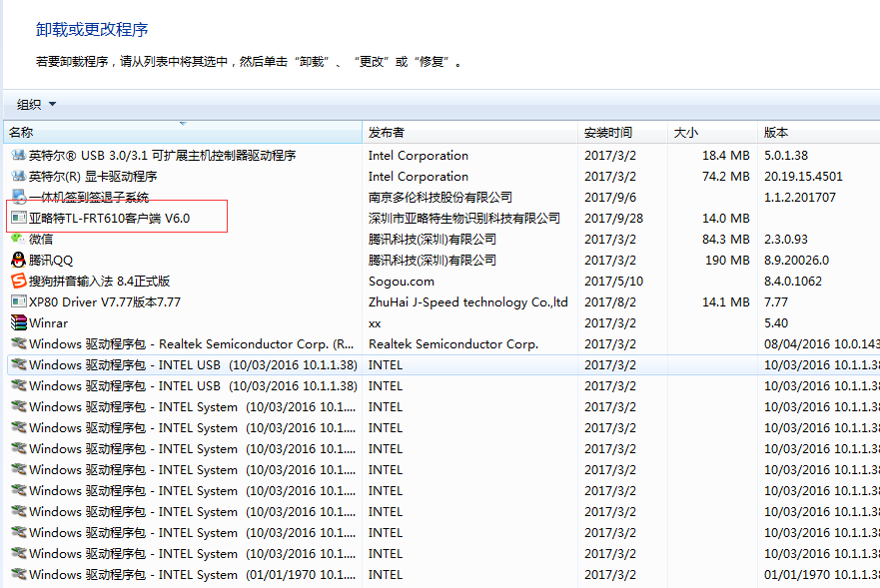Sort list by 版本 column header
880x588 pixels.
[818, 133]
